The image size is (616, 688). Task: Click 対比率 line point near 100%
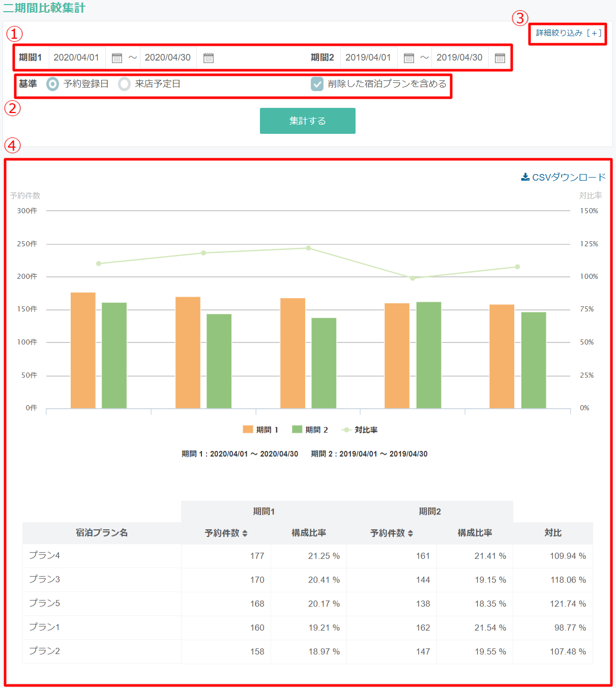[x=413, y=278]
